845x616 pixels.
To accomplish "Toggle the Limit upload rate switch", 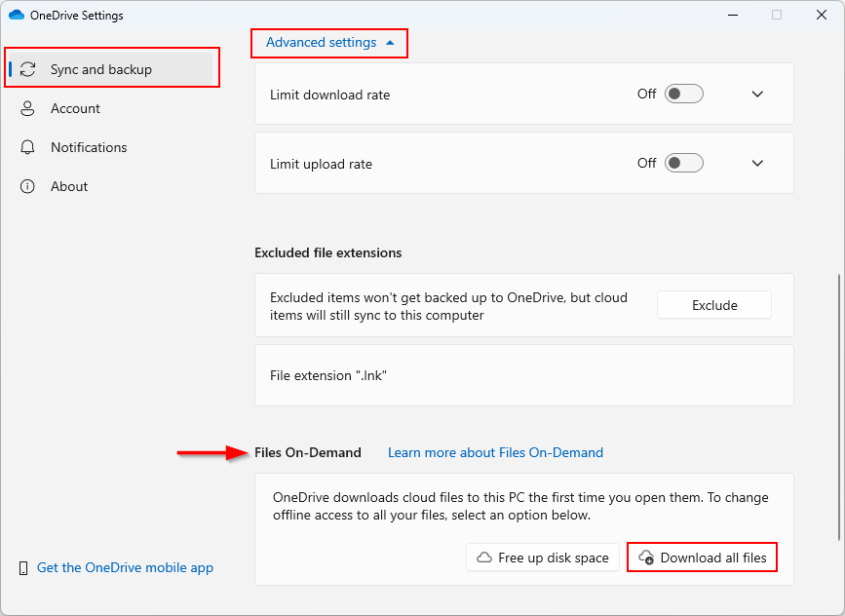I will coord(684,163).
